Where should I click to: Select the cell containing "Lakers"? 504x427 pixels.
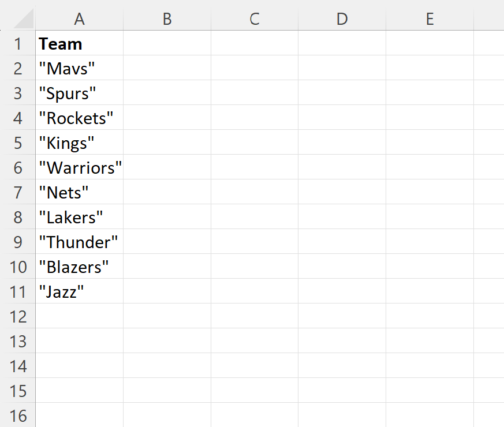pyautogui.click(x=80, y=217)
